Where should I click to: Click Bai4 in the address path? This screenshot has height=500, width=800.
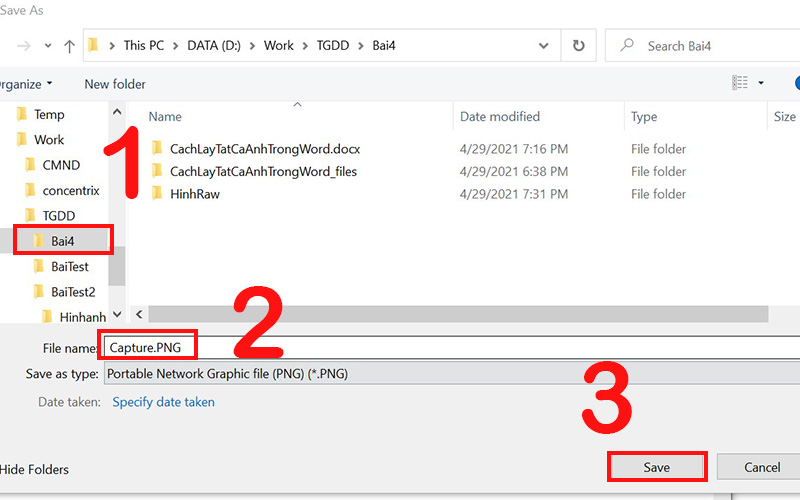pos(384,45)
